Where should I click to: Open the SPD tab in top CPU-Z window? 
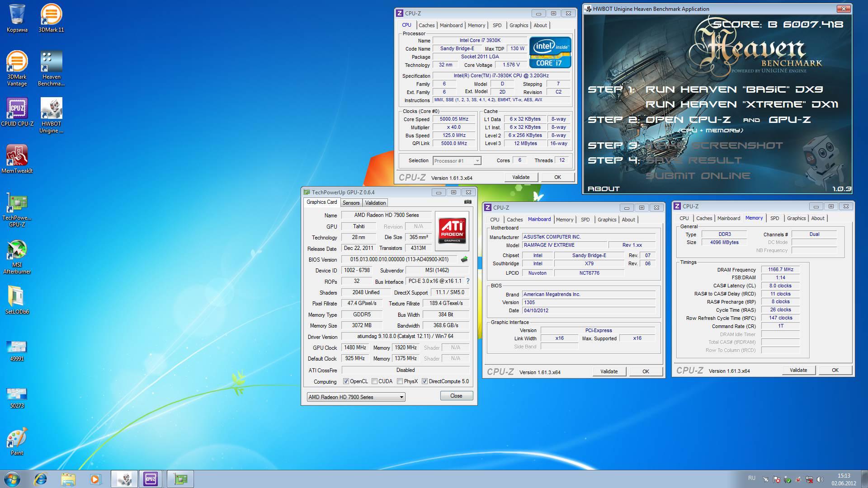coord(497,25)
